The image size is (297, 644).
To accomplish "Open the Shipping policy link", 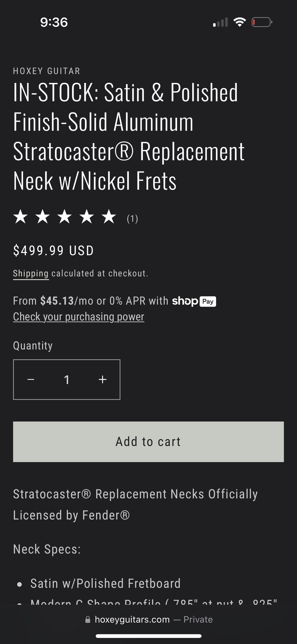I will [x=31, y=274].
